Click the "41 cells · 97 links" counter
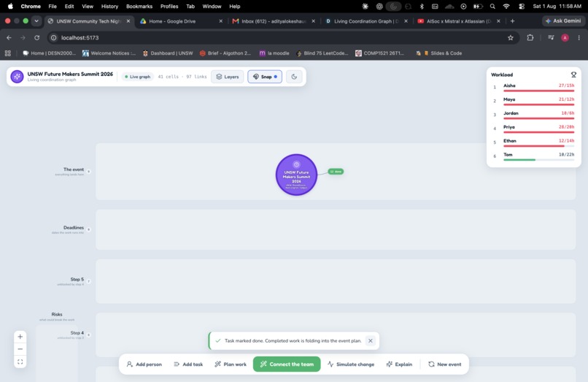Screen dimensions: 588x382 click(x=182, y=77)
